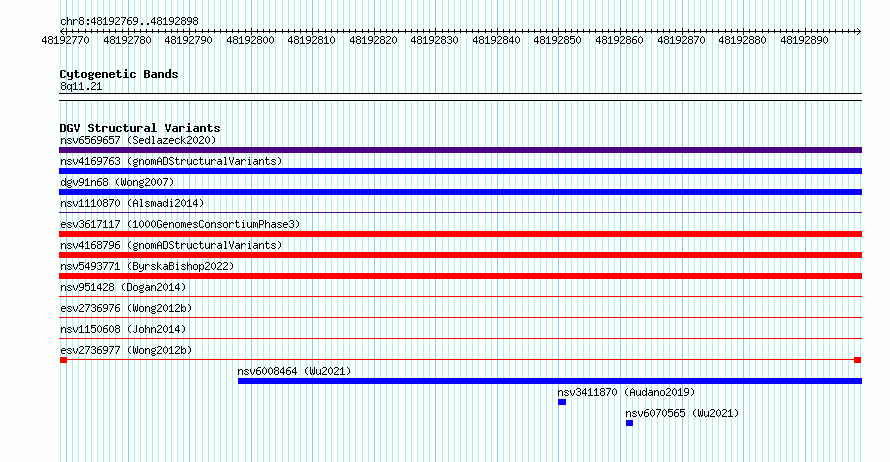
Task: Click the Cytogenetic Bands track title
Action: click(119, 74)
